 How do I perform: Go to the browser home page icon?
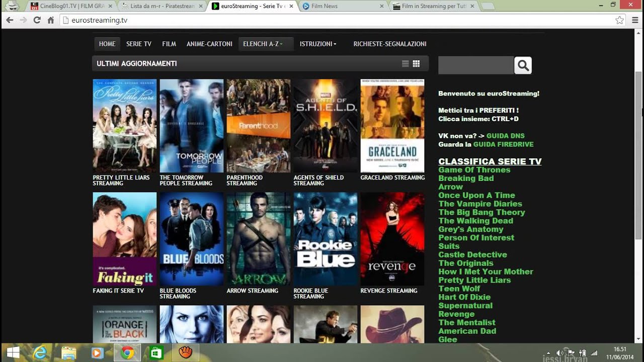tap(50, 20)
